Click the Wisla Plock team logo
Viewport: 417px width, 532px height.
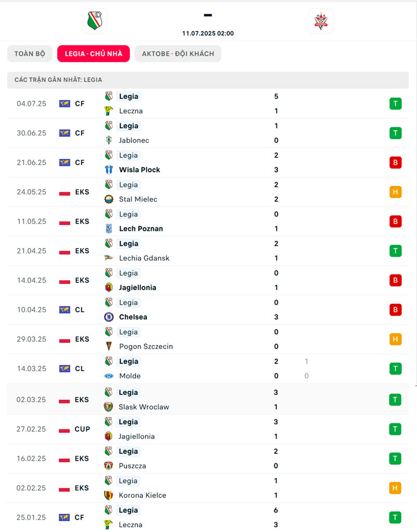[x=108, y=170]
